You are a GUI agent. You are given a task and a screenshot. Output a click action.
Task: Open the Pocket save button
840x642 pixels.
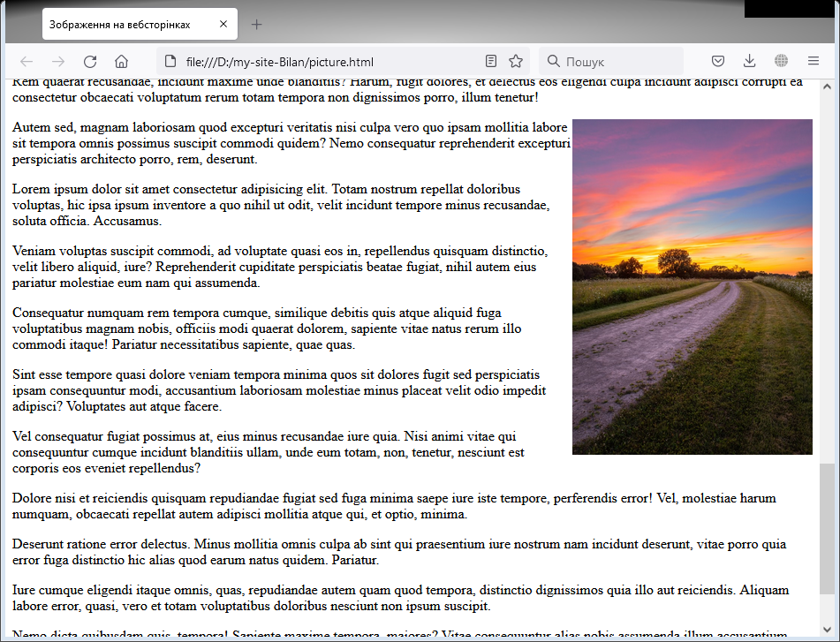(718, 61)
